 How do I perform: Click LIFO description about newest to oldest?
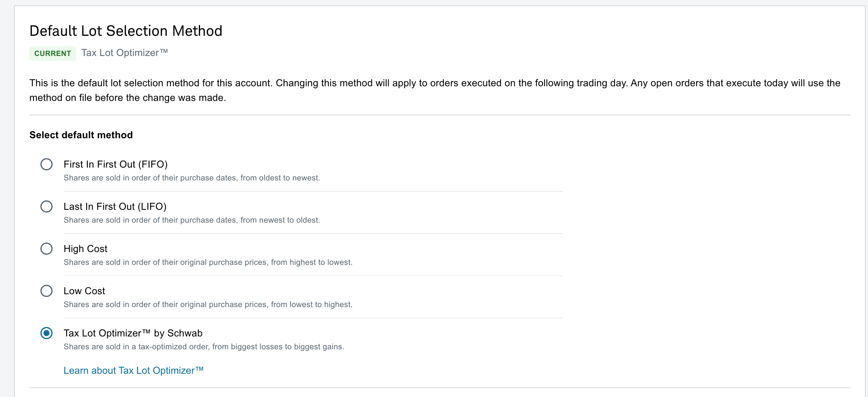(x=191, y=220)
